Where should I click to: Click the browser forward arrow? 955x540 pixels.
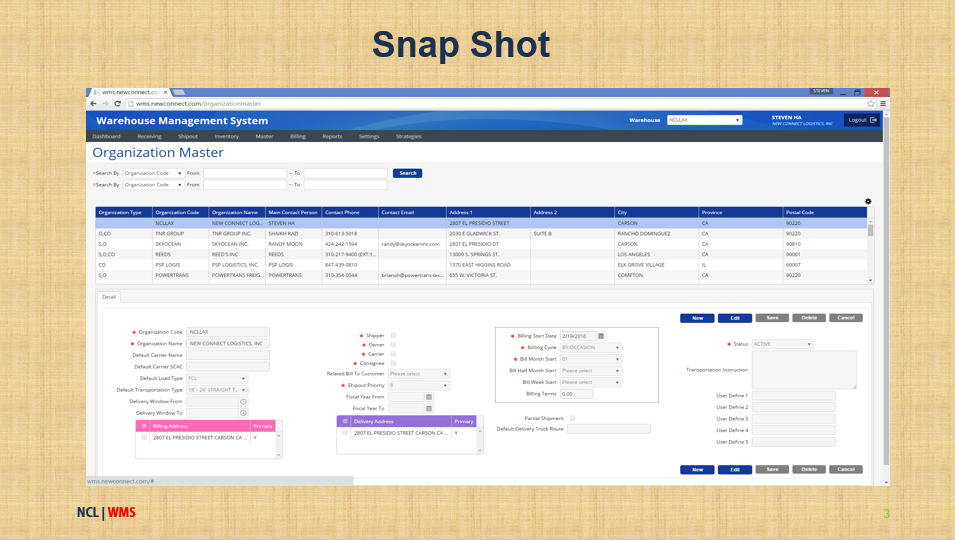click(x=105, y=103)
